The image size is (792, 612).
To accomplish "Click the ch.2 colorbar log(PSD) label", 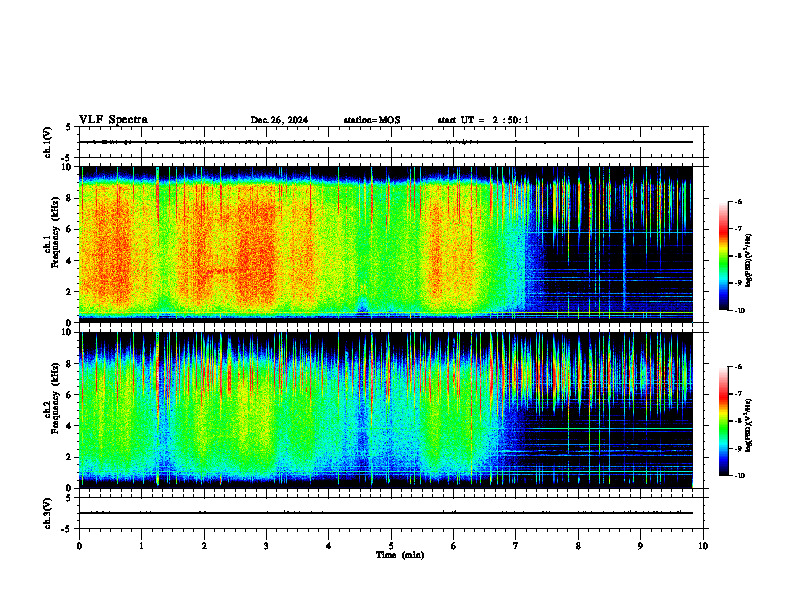I will (749, 425).
